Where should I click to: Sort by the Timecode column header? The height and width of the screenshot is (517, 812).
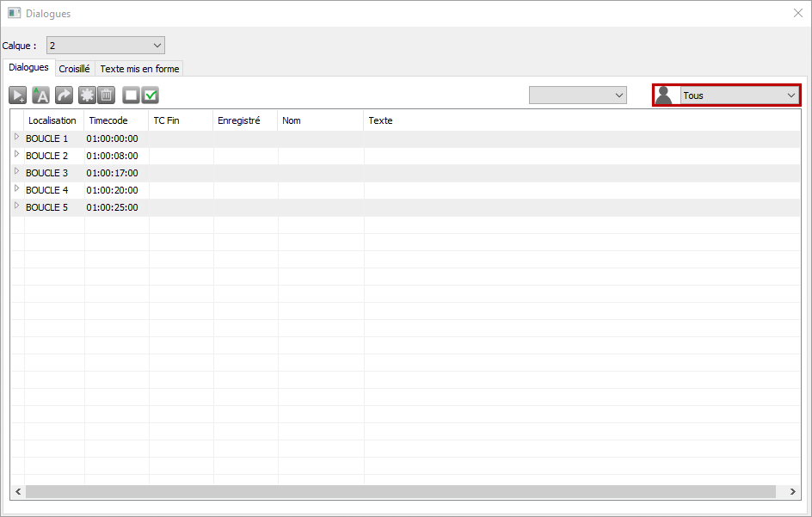tap(108, 120)
